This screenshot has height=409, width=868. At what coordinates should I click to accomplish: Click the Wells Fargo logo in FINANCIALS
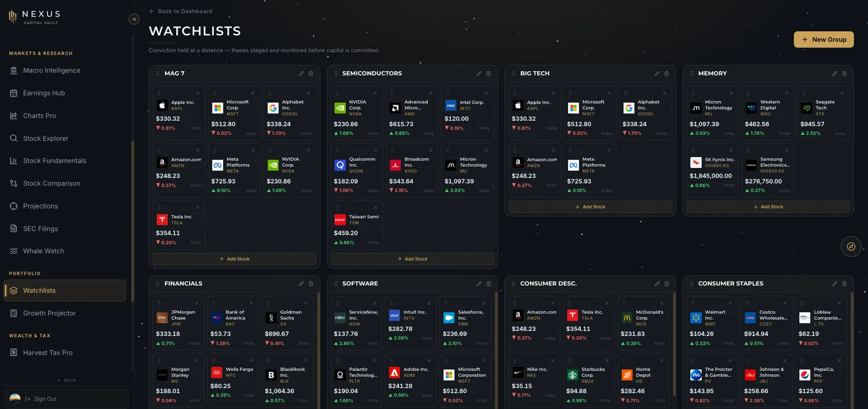[x=216, y=372]
